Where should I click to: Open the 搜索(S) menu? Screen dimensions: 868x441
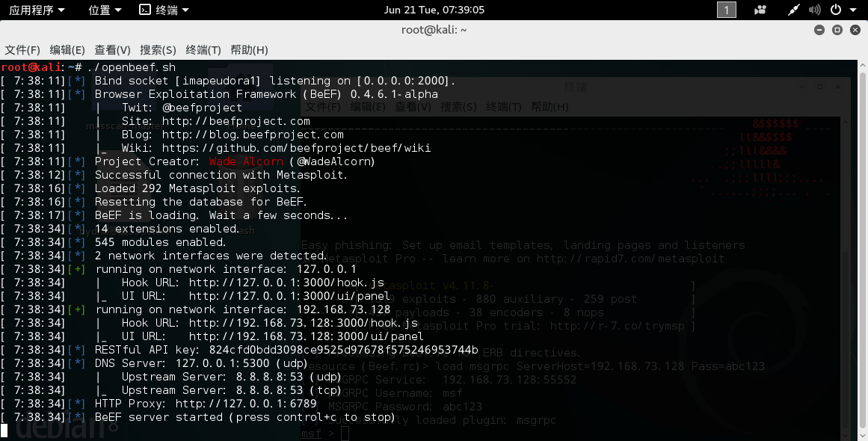coord(158,50)
